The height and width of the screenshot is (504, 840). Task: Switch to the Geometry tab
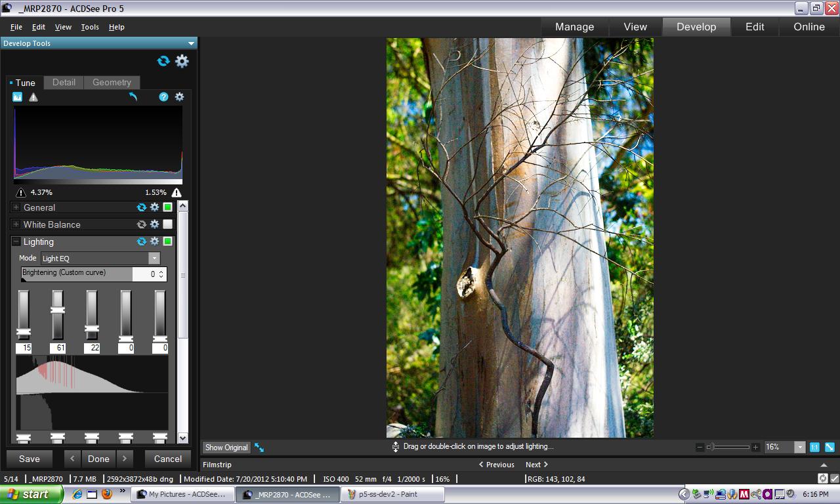coord(112,83)
